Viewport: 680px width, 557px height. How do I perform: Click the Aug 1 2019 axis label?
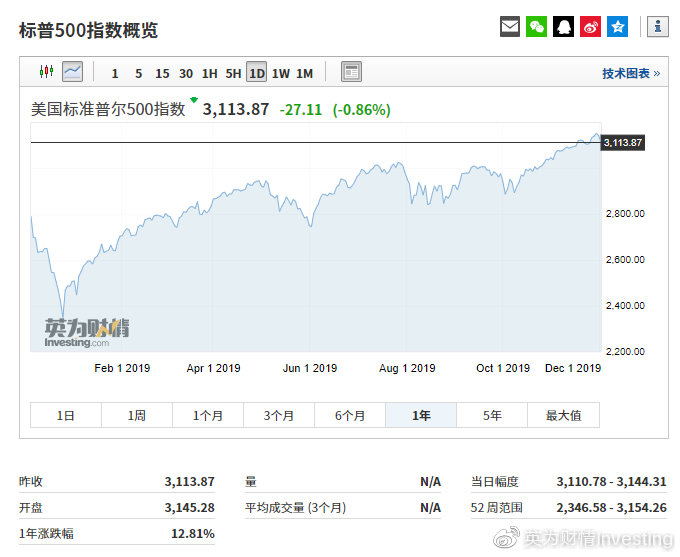[x=407, y=368]
